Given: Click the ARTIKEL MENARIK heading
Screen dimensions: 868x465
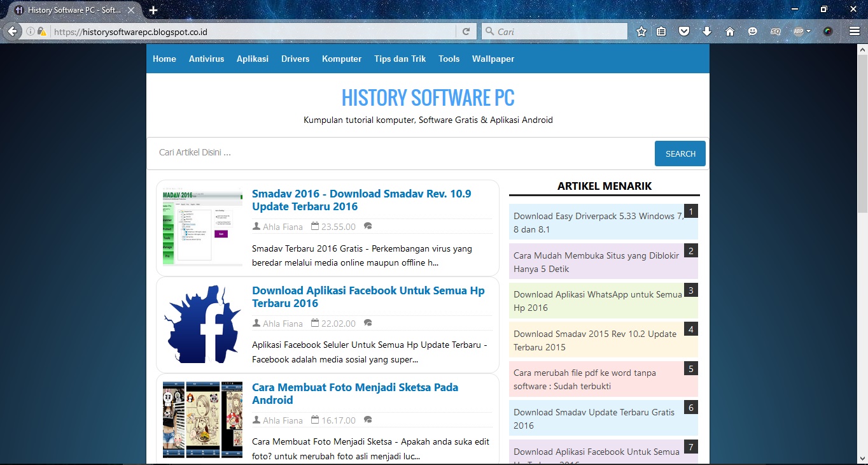Looking at the screenshot, I should point(605,186).
